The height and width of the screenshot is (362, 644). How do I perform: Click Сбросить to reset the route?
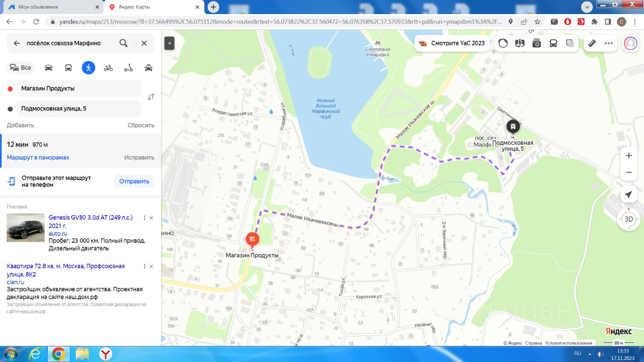coord(141,125)
